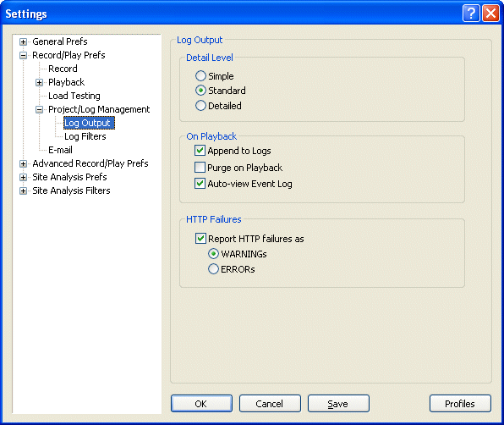Open the E-mail settings page
The width and height of the screenshot is (504, 425).
60,150
